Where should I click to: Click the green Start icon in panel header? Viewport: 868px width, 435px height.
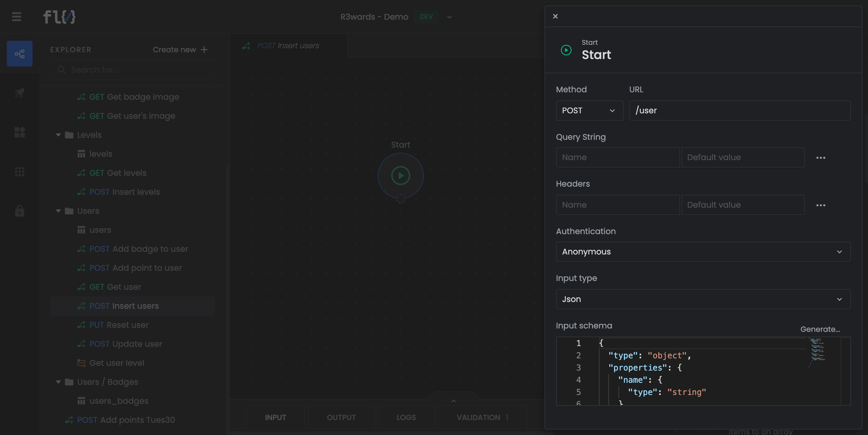566,50
